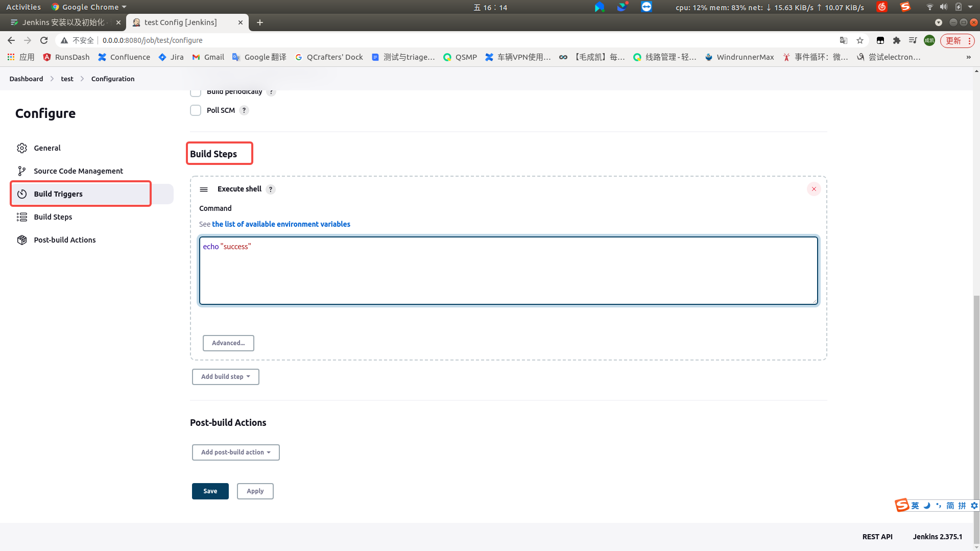Expand the chevron after Dashboard breadcrumb
The image size is (980, 551).
[52, 79]
